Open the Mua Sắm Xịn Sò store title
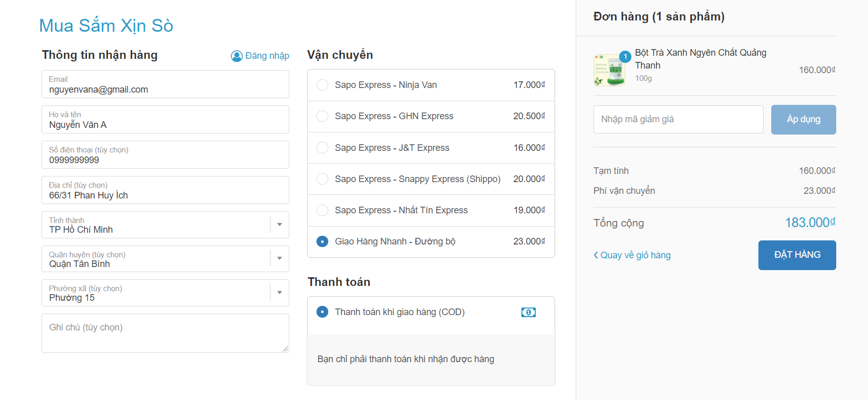The width and height of the screenshot is (868, 400). click(x=106, y=26)
